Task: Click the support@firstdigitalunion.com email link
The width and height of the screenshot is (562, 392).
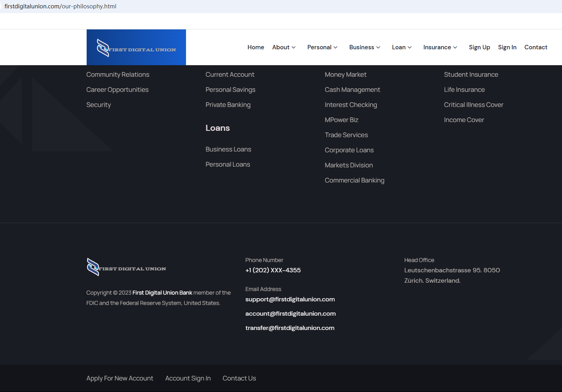Action: (290, 299)
